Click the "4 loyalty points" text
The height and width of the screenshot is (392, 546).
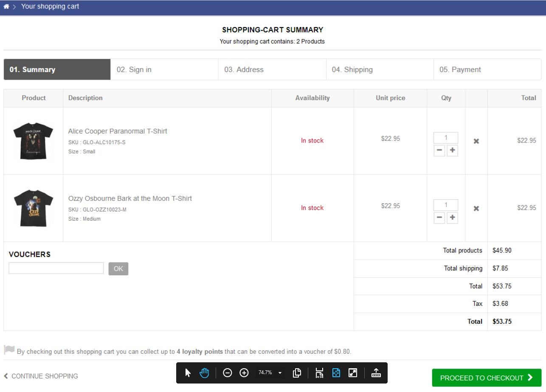coord(200,352)
